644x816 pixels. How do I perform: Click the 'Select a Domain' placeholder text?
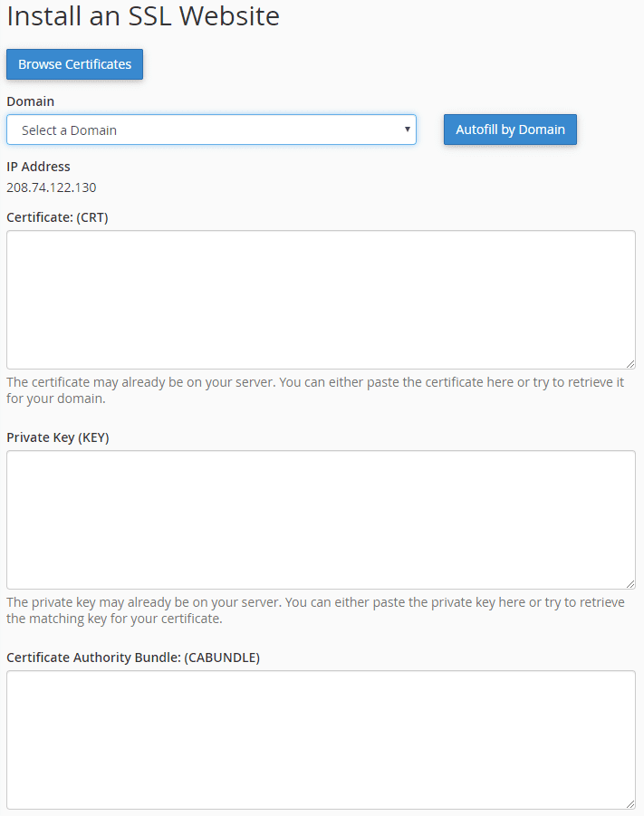[x=70, y=130]
